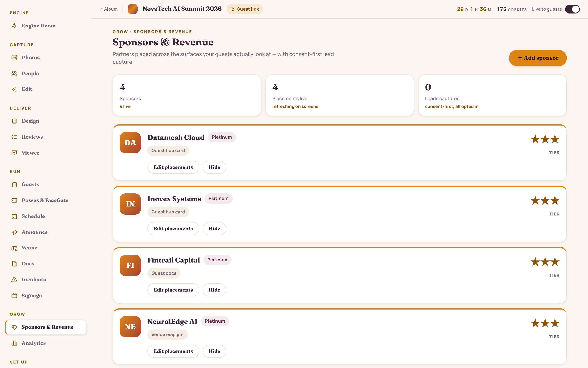The height and width of the screenshot is (368, 588).
Task: Click the Docs file icon
Action: click(x=14, y=264)
